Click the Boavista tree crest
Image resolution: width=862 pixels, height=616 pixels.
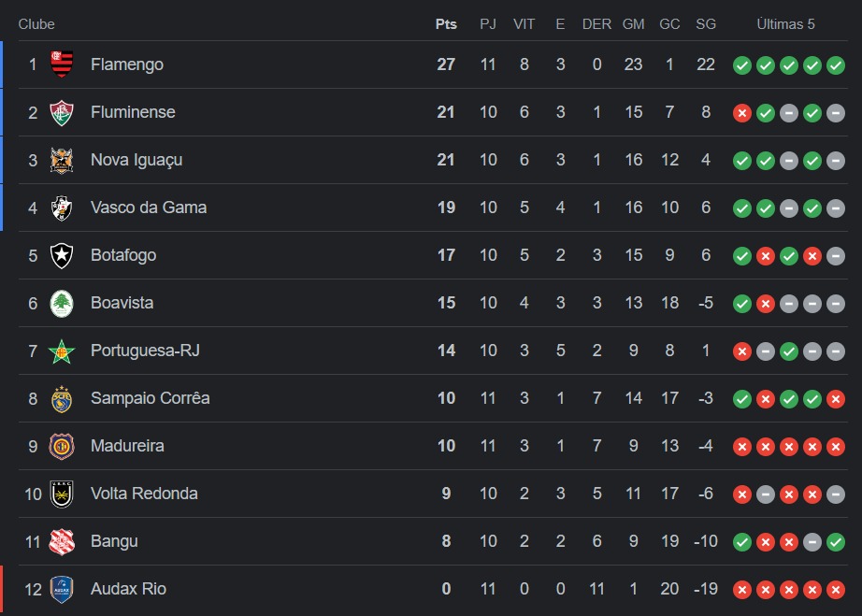62,304
